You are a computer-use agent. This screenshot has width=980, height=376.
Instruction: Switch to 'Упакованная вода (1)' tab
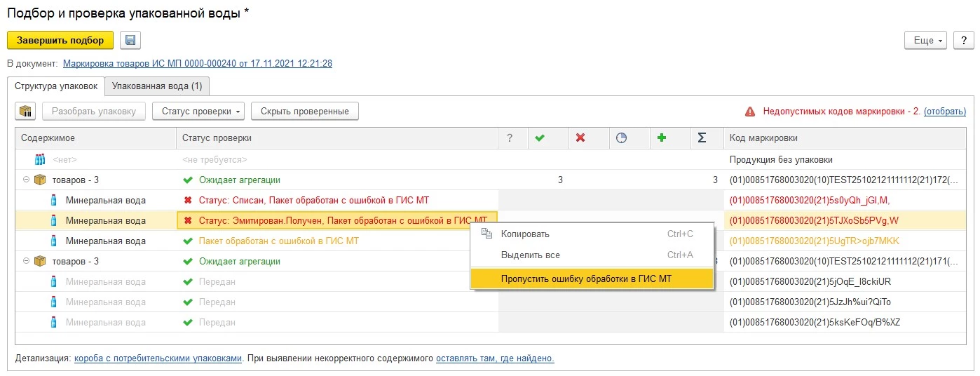pos(156,86)
